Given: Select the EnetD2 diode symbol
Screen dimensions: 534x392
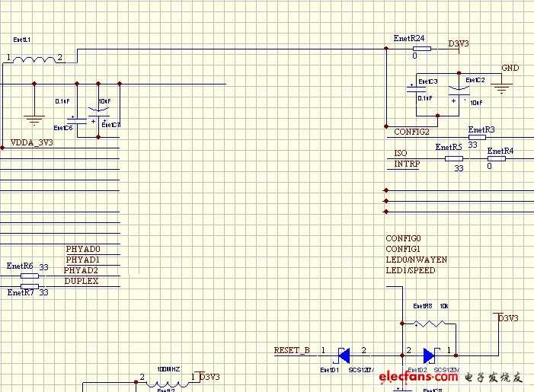Looking at the screenshot, I should tap(430, 355).
